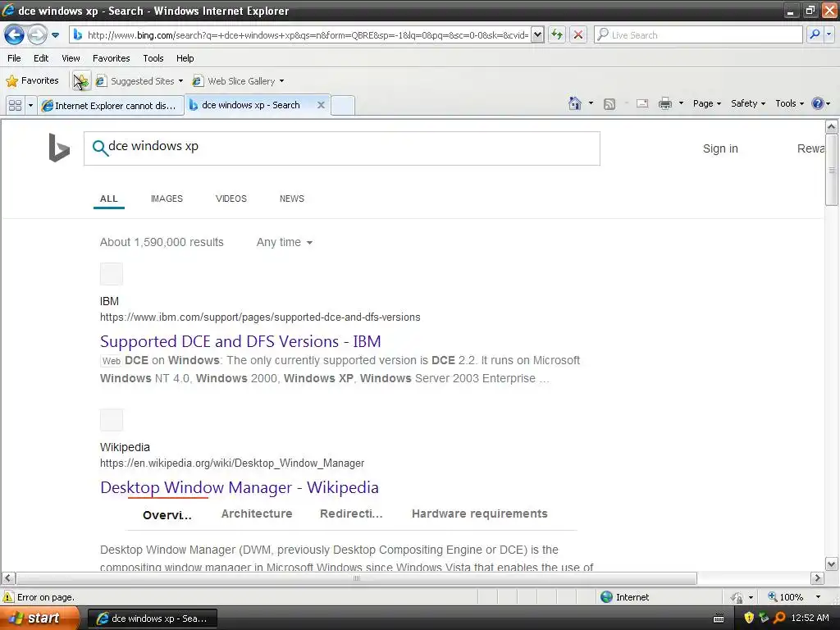Switch to IMAGES results tab
Screen dimensions: 840x630
coord(167,199)
